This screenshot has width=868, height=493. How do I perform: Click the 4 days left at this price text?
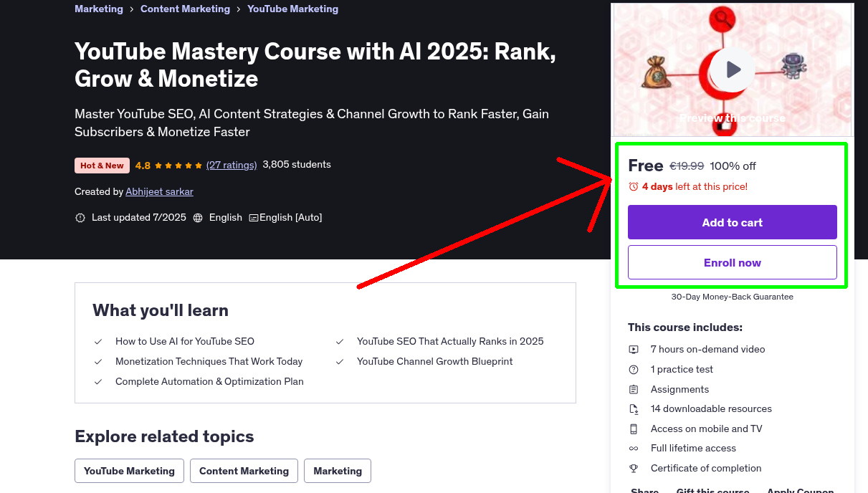[x=695, y=186]
